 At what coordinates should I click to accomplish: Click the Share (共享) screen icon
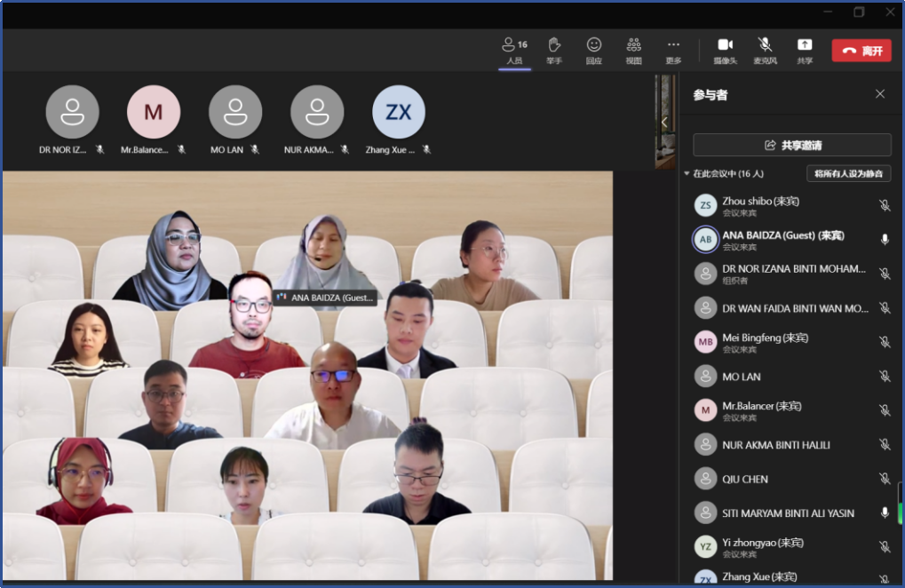click(805, 50)
